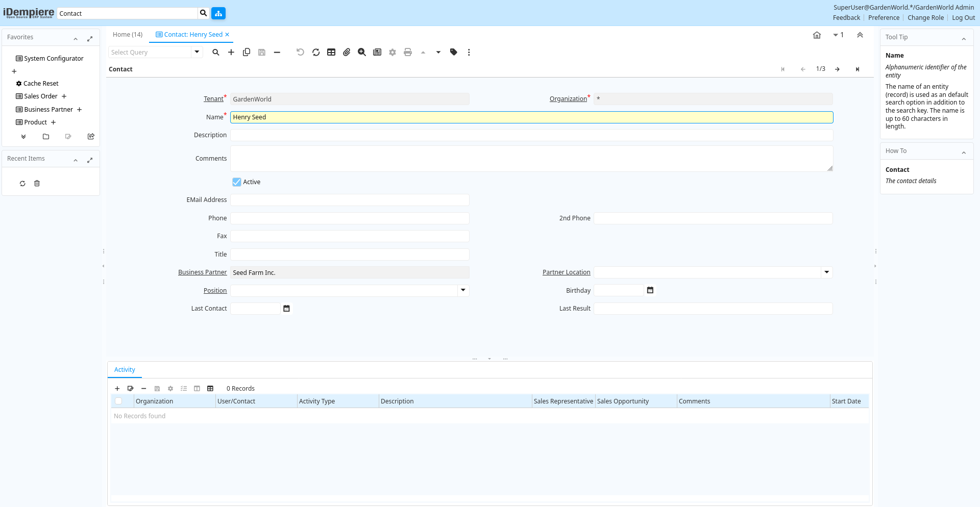Select the Activity tab
The height and width of the screenshot is (507, 980).
(x=125, y=370)
